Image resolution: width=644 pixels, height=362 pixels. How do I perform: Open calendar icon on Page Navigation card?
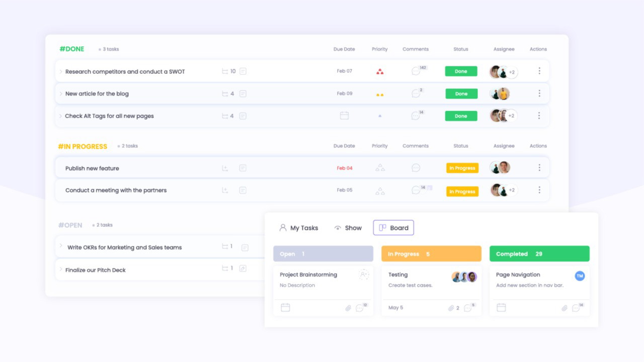tap(501, 307)
